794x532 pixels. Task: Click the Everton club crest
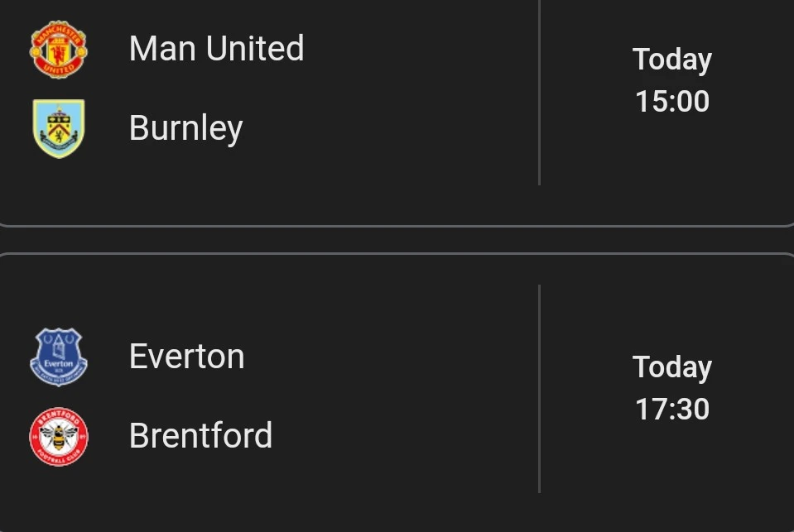(x=58, y=357)
